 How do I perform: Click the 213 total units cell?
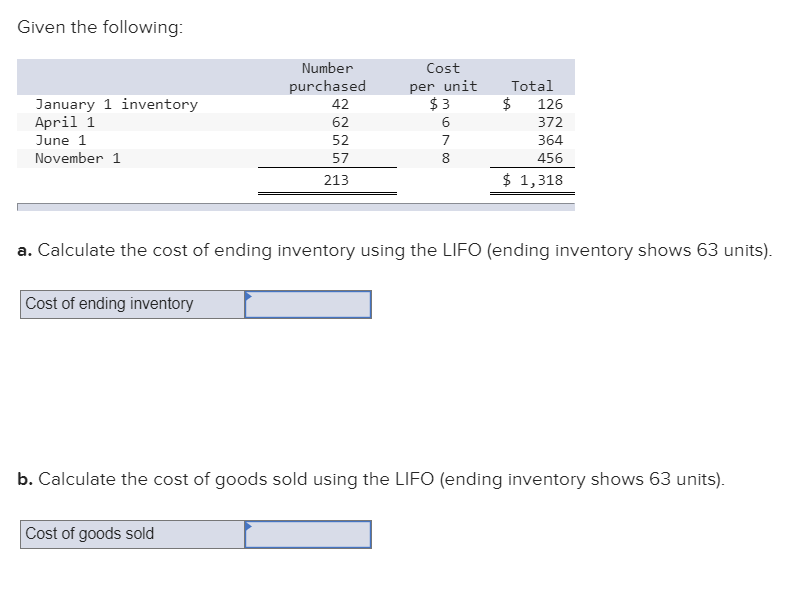click(x=336, y=180)
